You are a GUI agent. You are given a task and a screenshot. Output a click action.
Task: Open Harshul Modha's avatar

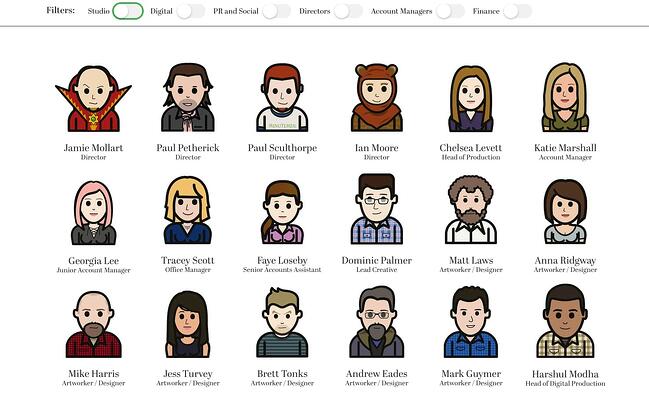click(x=565, y=321)
